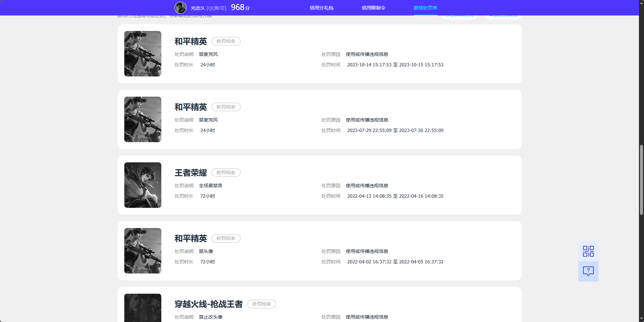Click the 968分 credit score
644x322 pixels.
[x=240, y=7]
